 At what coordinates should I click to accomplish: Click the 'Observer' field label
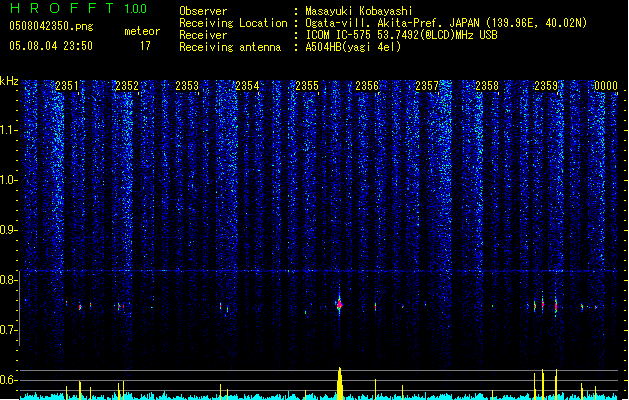point(203,11)
